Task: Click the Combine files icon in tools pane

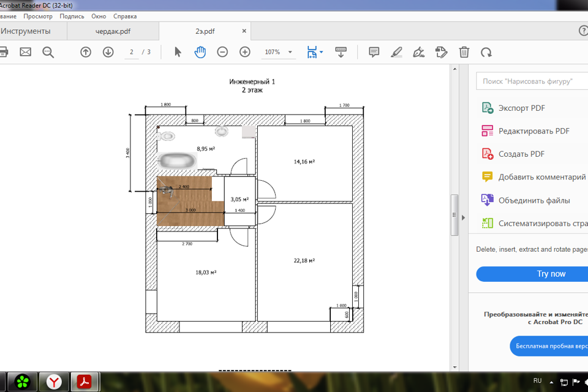Action: click(x=488, y=200)
